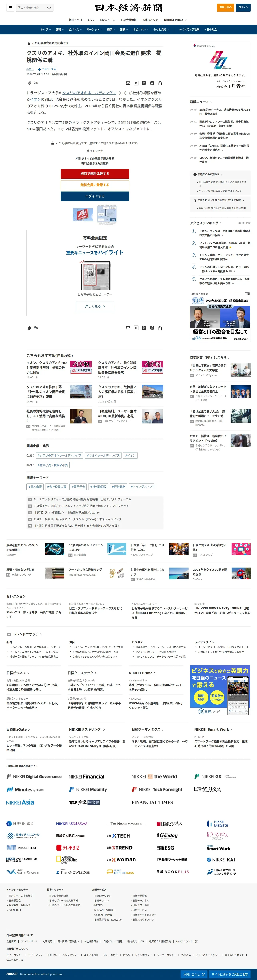The width and height of the screenshot is (257, 980).
Task: Share by email from the top share bar
Action: (x=128, y=83)
